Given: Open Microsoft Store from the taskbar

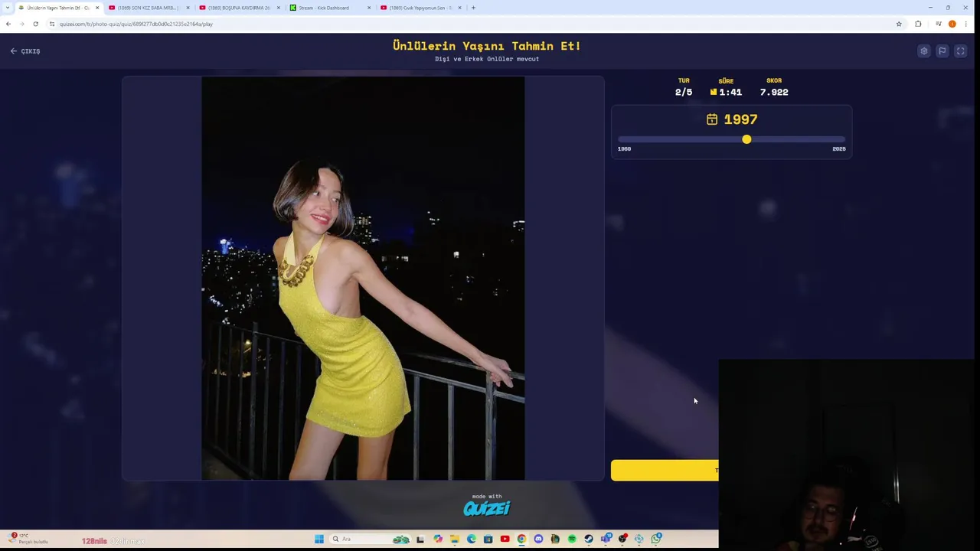Looking at the screenshot, I should [x=488, y=539].
